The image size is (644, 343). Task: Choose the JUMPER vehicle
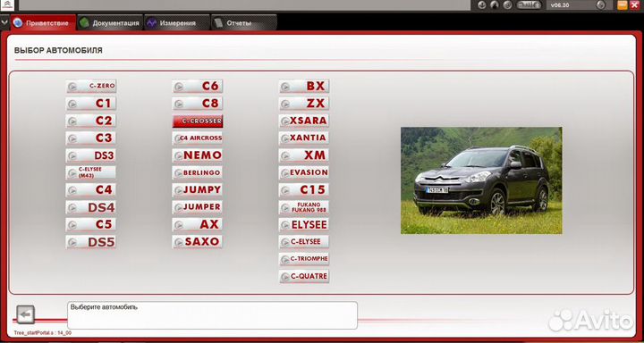198,207
